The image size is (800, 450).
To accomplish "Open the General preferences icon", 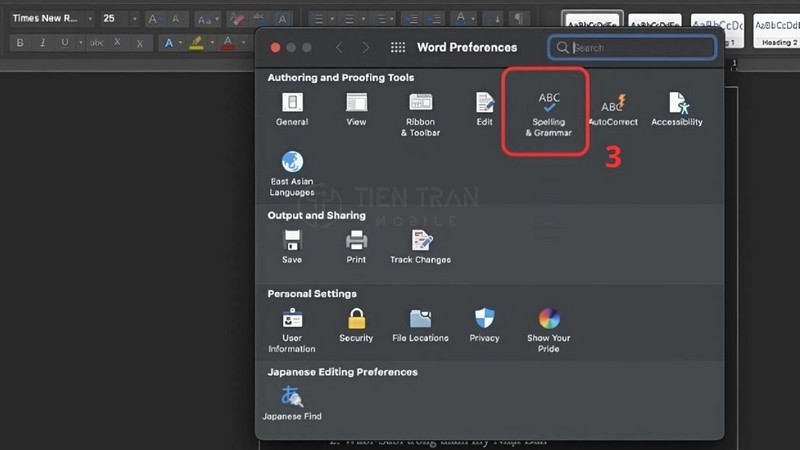I will [292, 108].
